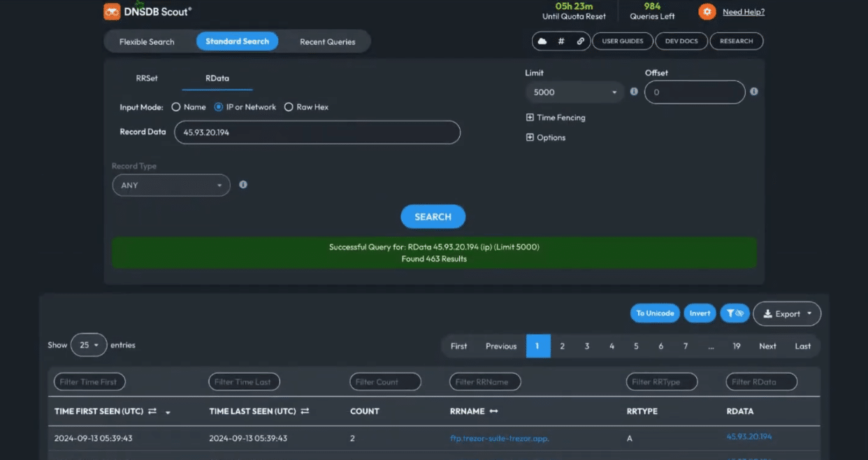
Task: Open the orange settings gear icon
Action: (707, 12)
